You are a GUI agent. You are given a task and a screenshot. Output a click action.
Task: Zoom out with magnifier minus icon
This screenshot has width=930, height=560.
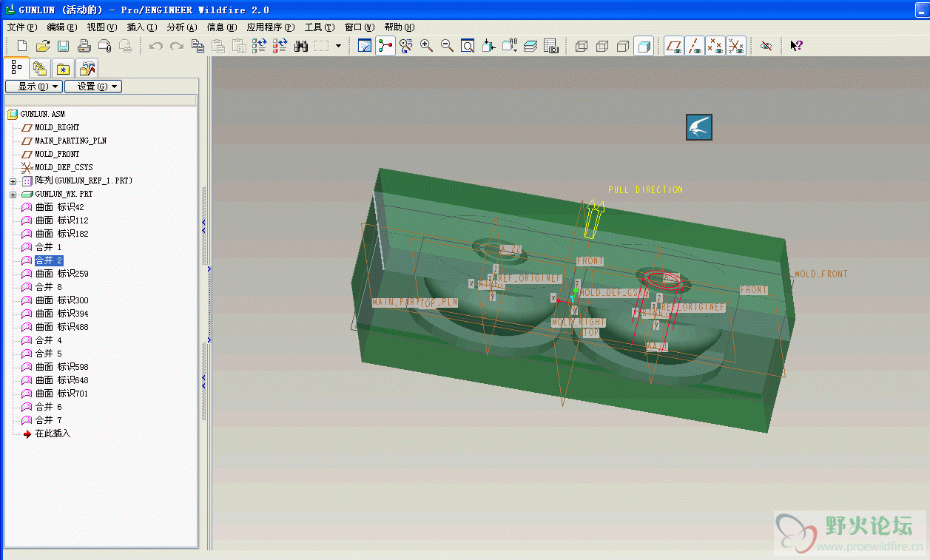pos(448,46)
